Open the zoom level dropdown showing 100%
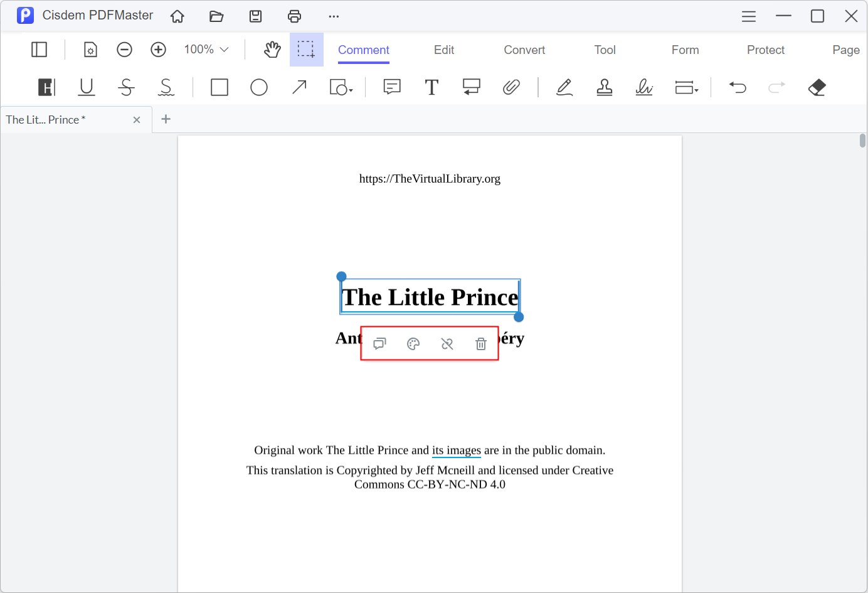Screen dimensions: 868x593 tap(206, 49)
